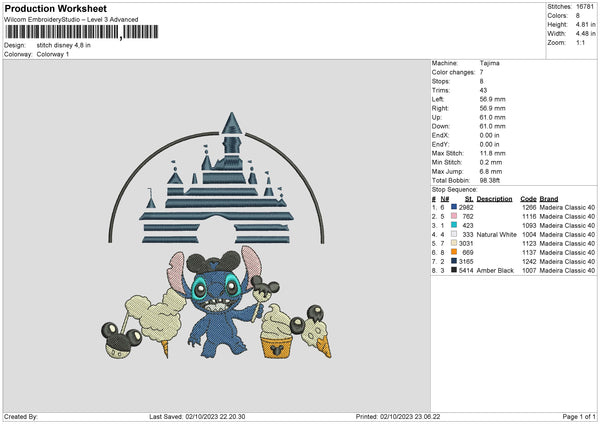Click the "Code" column header
600x424 pixels.
pyautogui.click(x=528, y=199)
